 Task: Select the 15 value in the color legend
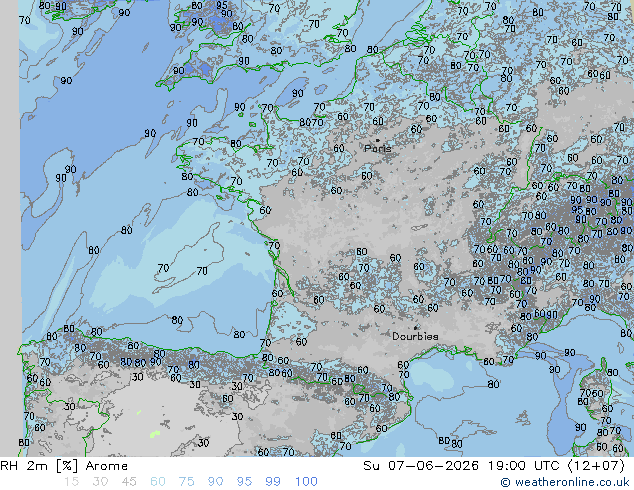point(71,482)
